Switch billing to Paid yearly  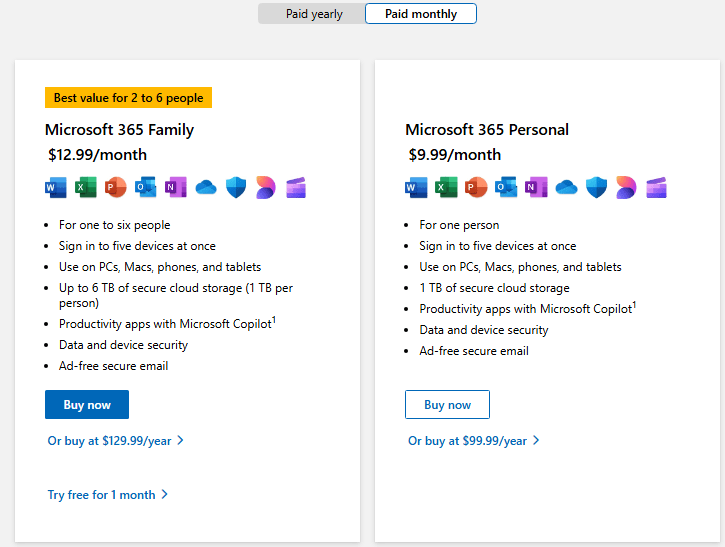[313, 14]
